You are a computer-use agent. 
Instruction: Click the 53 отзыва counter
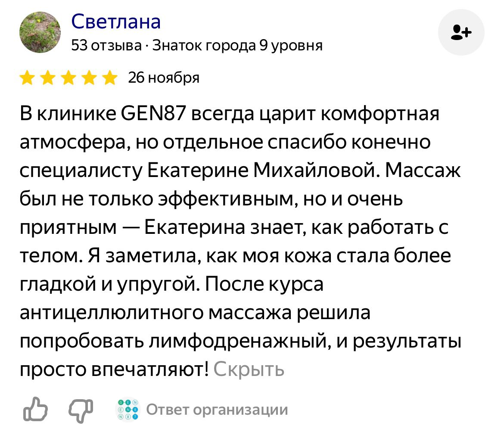106,45
